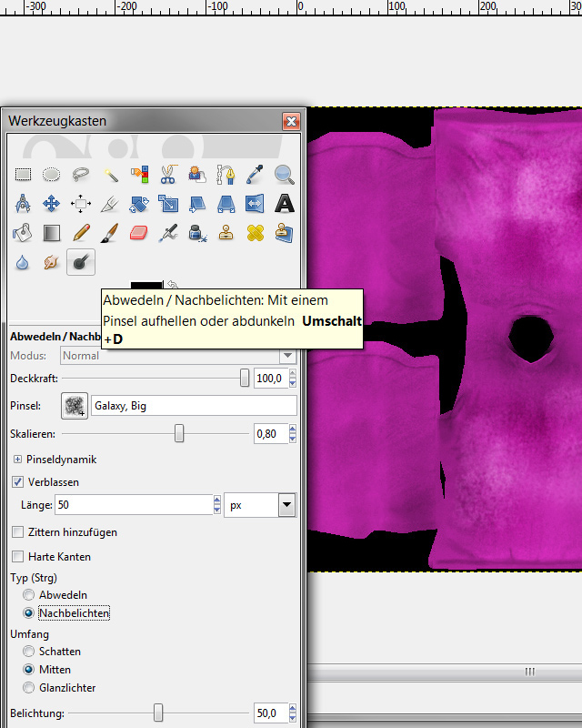Select the Blend gradient tool

click(x=52, y=233)
